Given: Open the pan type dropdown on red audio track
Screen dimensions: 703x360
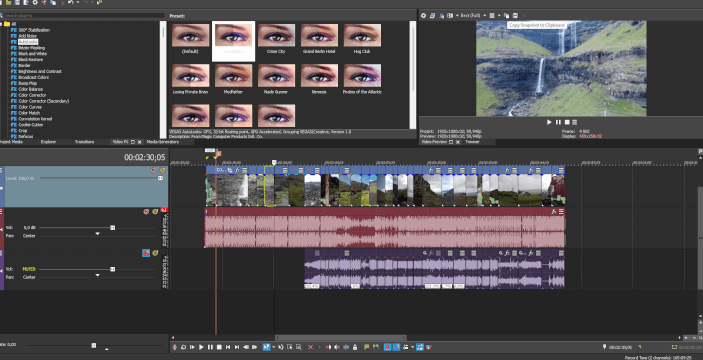Looking at the screenshot, I should tap(97, 234).
